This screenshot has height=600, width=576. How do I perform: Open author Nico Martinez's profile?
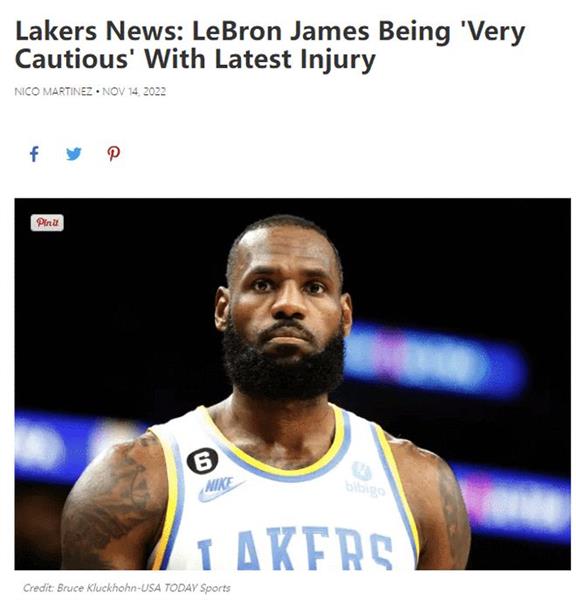pos(53,91)
